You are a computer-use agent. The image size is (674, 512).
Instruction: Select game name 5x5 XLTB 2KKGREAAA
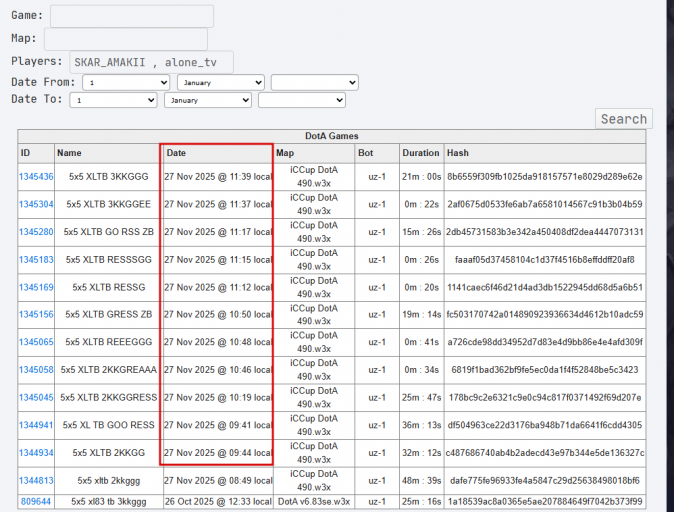pyautogui.click(x=109, y=370)
